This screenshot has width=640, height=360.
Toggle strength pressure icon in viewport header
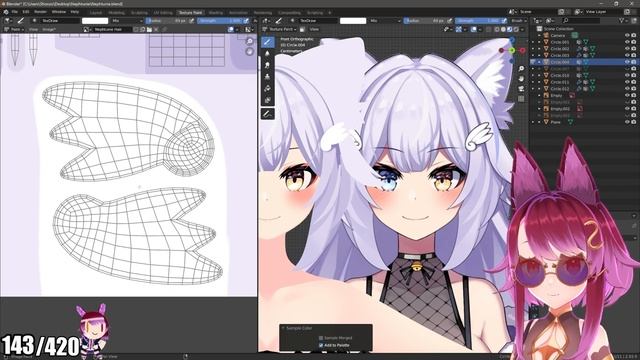click(x=504, y=20)
